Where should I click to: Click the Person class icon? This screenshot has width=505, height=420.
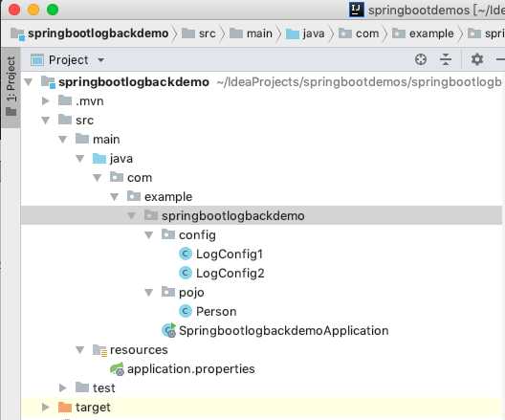point(186,312)
